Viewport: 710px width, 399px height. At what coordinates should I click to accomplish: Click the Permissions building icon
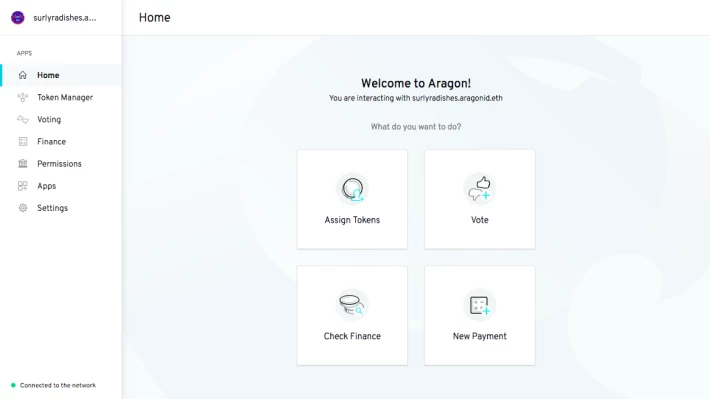pyautogui.click(x=23, y=163)
